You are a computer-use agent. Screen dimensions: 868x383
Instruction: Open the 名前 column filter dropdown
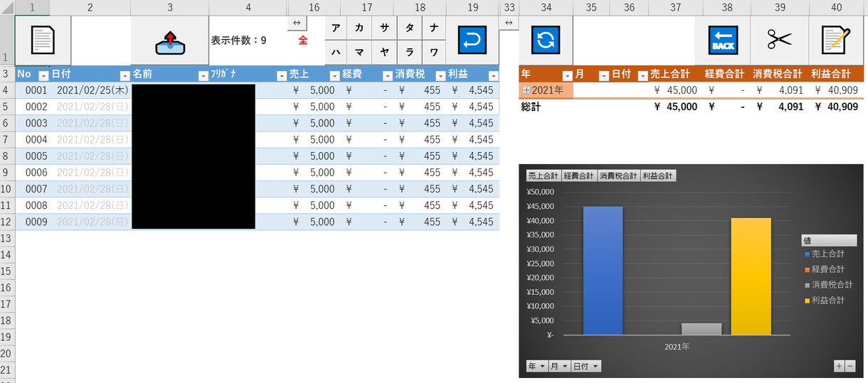[x=203, y=75]
